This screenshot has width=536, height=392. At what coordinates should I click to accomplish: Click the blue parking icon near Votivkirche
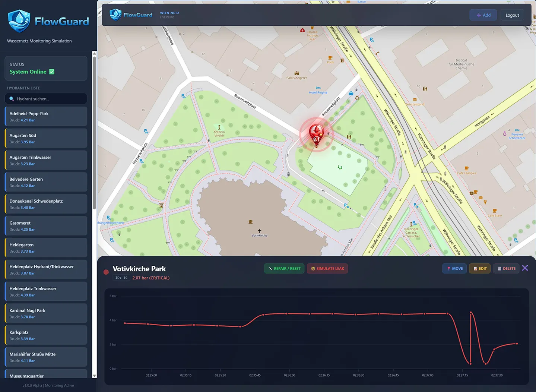(346, 206)
